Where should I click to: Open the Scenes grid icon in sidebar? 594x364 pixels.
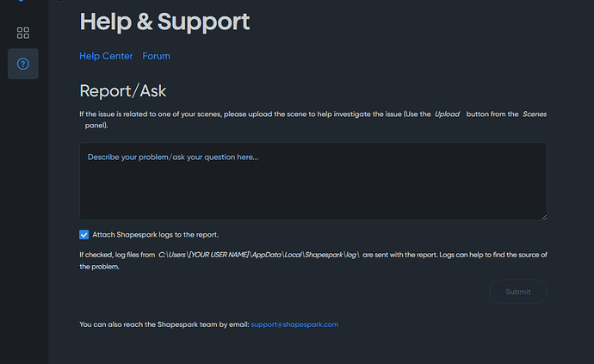coord(23,33)
